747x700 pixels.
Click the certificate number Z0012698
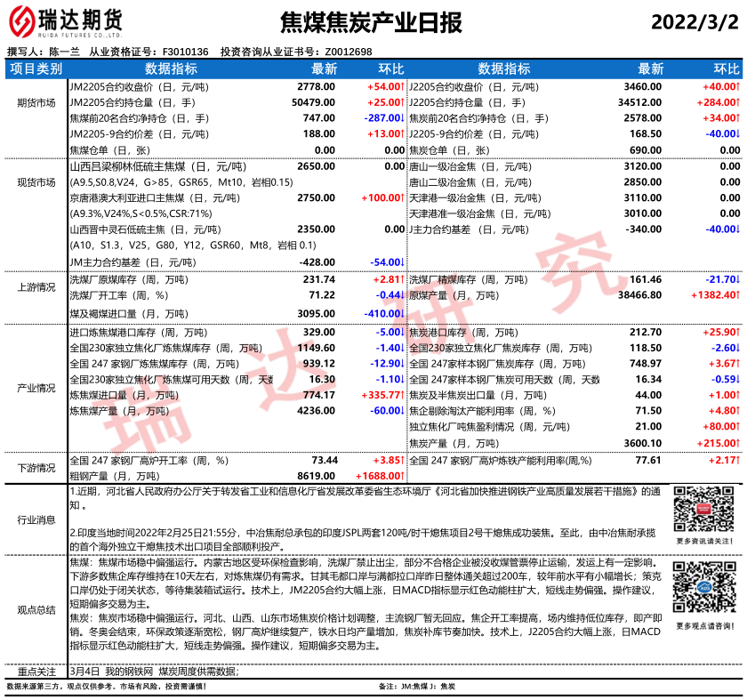(342, 52)
